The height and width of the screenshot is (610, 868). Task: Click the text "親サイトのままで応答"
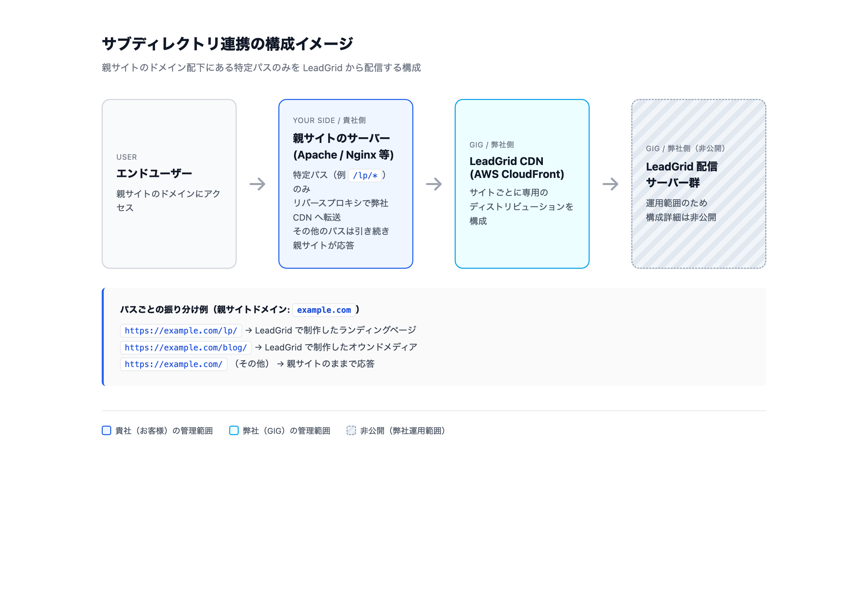[330, 364]
